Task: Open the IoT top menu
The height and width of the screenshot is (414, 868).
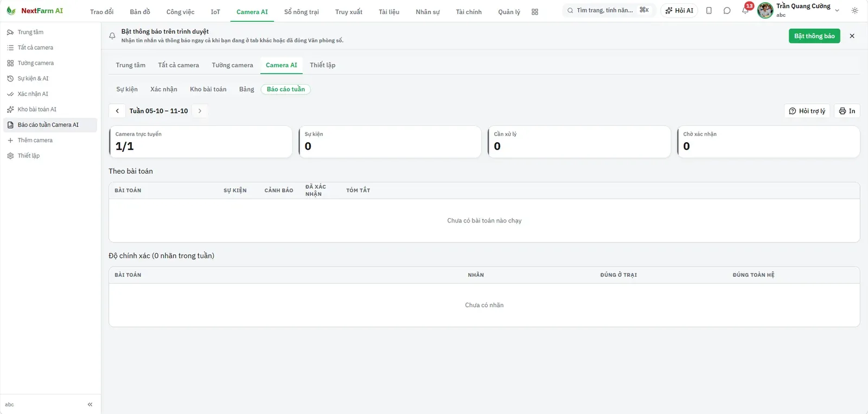Action: [215, 12]
